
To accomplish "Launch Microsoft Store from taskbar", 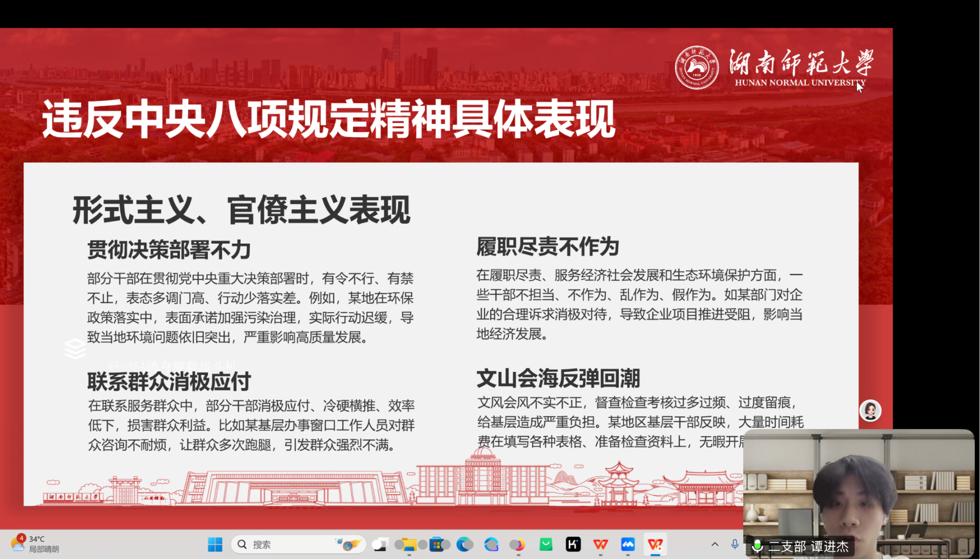I will pyautogui.click(x=436, y=545).
